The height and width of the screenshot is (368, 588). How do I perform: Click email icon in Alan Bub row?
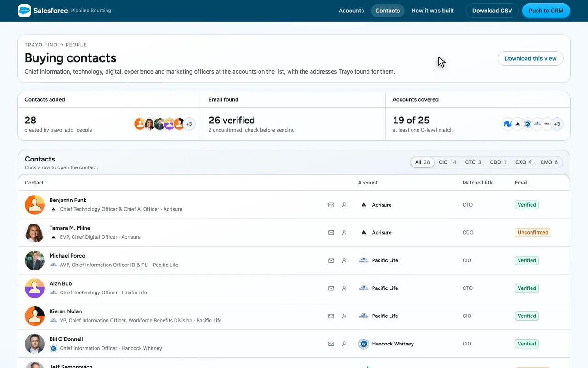pos(331,288)
